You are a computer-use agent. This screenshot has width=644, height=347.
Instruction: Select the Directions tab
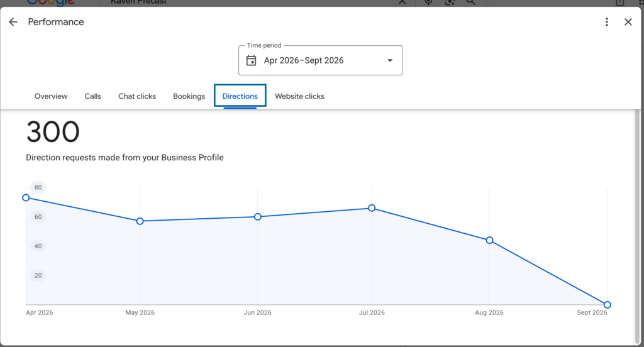point(240,96)
